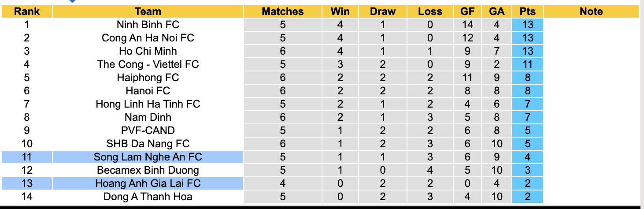Click Hong Linh Ha Tinh FC
The width and height of the screenshot is (644, 209).
pyautogui.click(x=148, y=104)
